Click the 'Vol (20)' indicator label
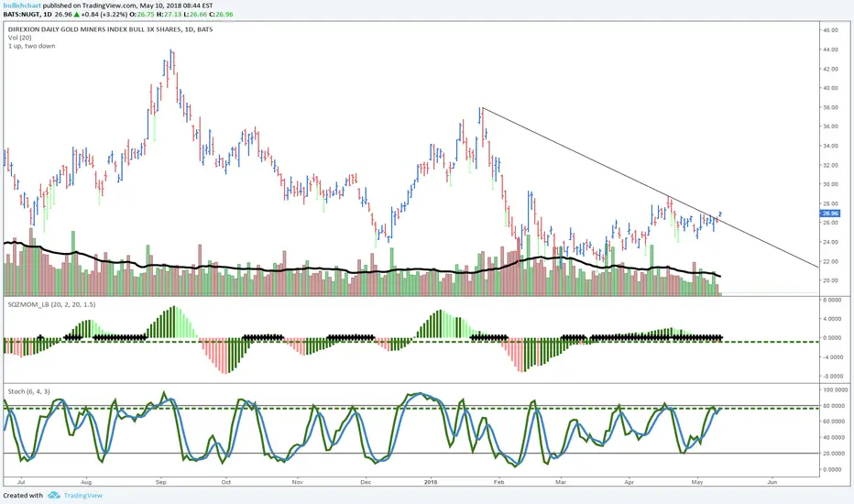The height and width of the screenshot is (504, 854). tap(19, 38)
